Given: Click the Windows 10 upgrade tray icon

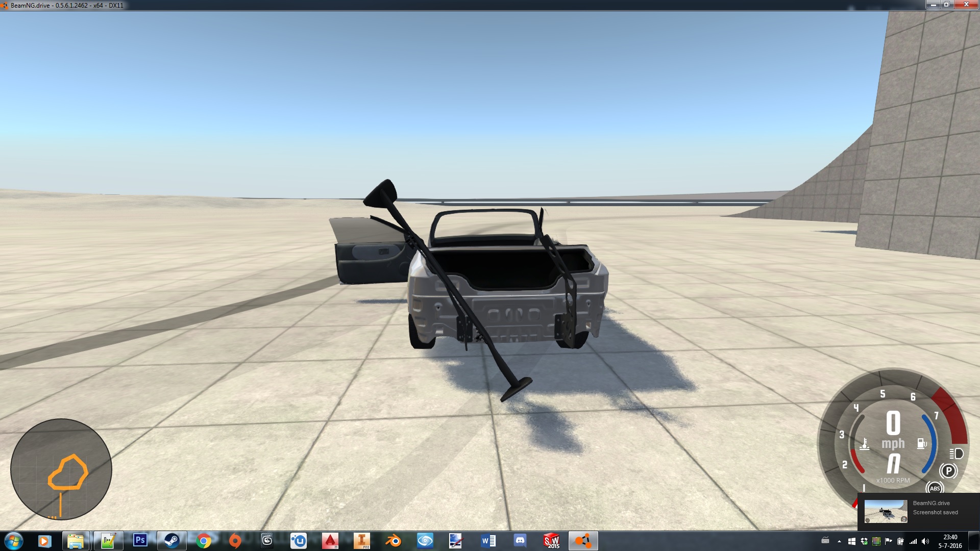Looking at the screenshot, I should click(851, 541).
